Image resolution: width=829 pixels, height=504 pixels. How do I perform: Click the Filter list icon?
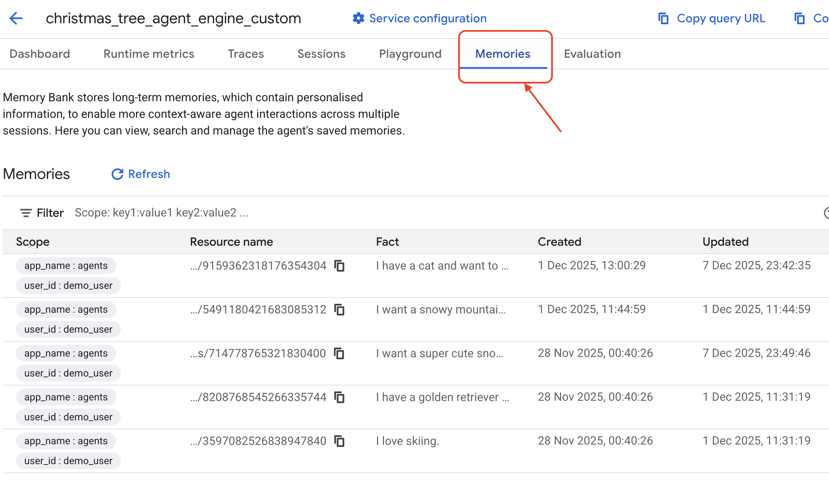[26, 213]
